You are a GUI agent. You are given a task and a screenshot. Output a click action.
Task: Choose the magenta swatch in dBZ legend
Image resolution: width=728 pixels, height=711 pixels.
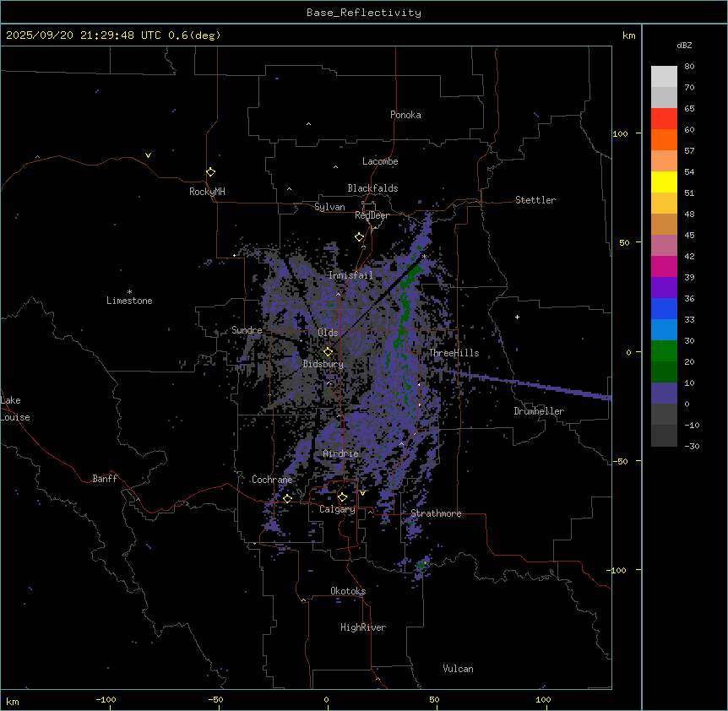click(664, 267)
